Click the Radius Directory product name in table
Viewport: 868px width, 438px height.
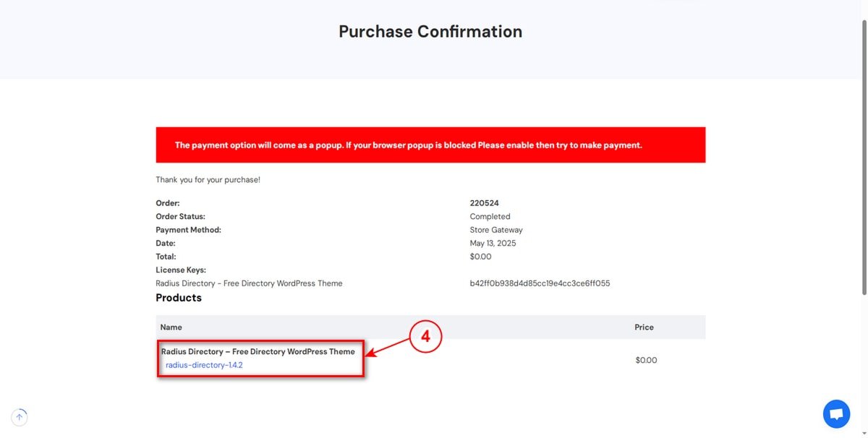pos(258,351)
